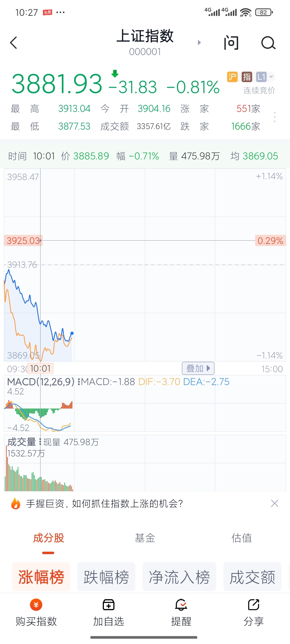
Task: Tap the 购买指数 yuan icon
Action: tap(36, 605)
